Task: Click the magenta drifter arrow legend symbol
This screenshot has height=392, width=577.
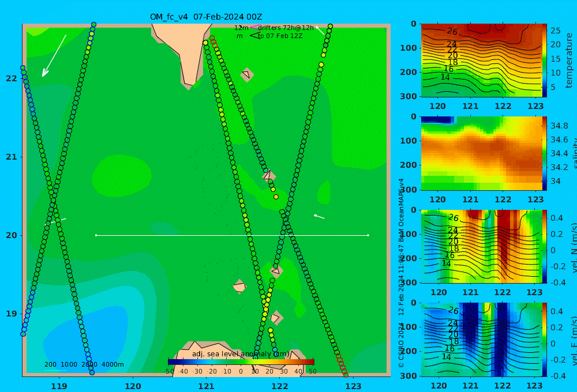Action: [x=254, y=27]
